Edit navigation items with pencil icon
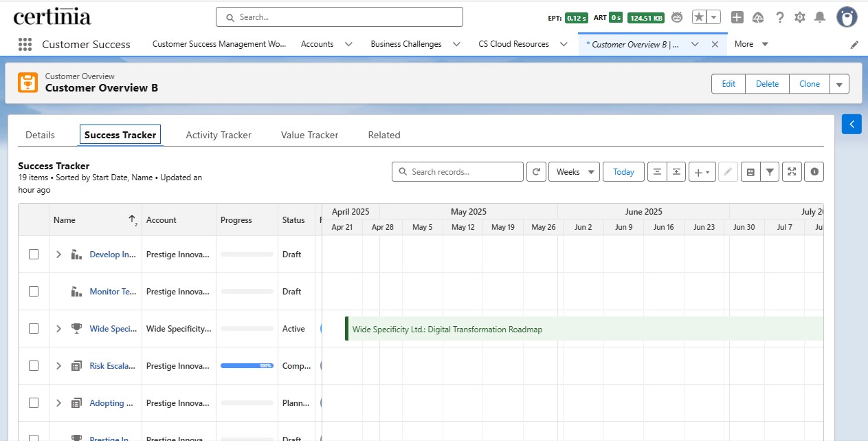Viewport: 868px width, 441px height. pos(854,45)
